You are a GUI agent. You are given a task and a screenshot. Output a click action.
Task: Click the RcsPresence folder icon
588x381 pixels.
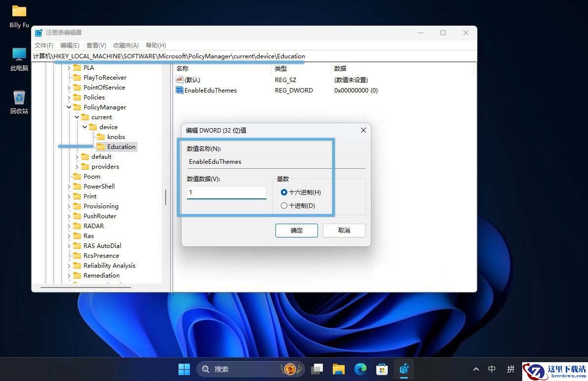click(77, 256)
